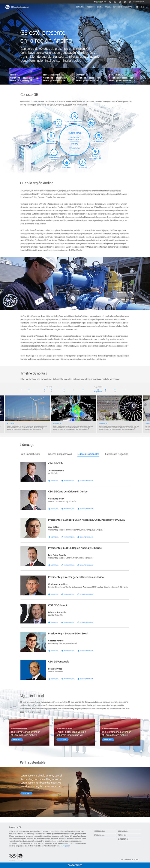Select the GE Capital icon in diagram
This screenshot has height=868, width=150.
(x=82, y=162)
